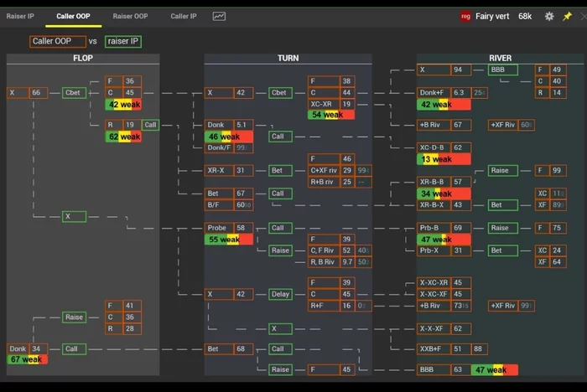Open the Caller IP tab

184,16
